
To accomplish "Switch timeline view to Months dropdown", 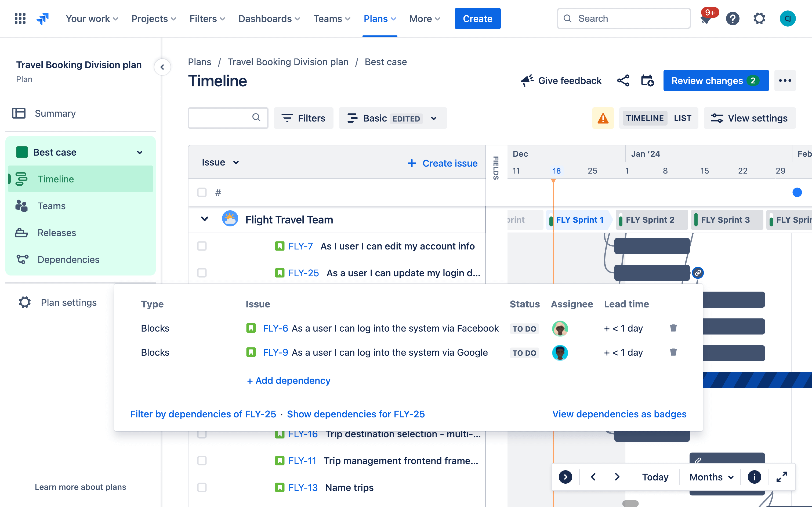I will [x=710, y=476].
